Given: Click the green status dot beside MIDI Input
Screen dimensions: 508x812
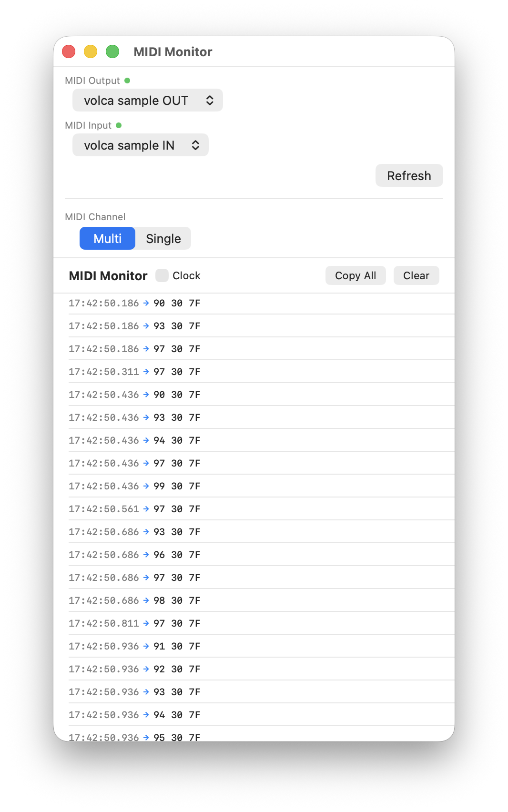Looking at the screenshot, I should (x=119, y=125).
